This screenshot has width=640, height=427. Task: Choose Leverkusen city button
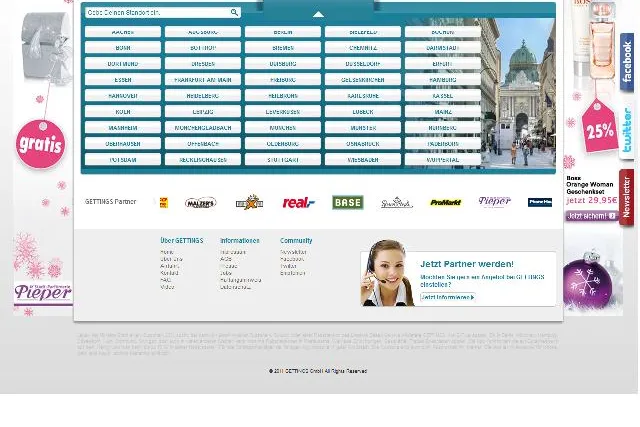[283, 111]
